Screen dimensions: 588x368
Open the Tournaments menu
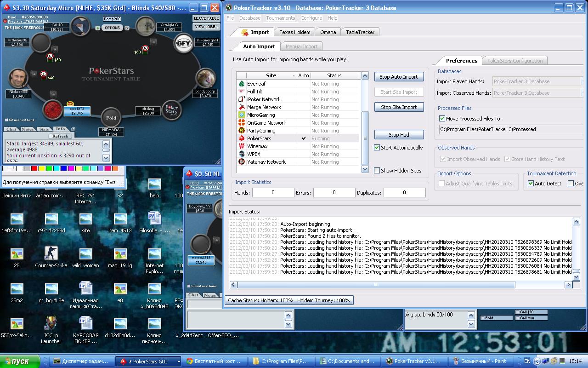click(x=280, y=18)
